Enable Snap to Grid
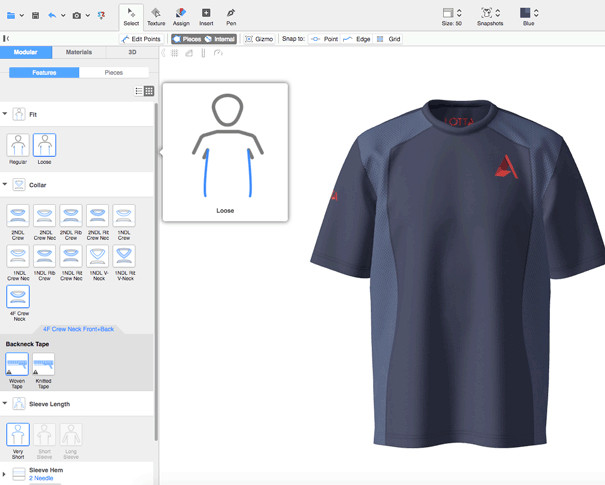Screen dimensions: 605x485 (x=388, y=39)
